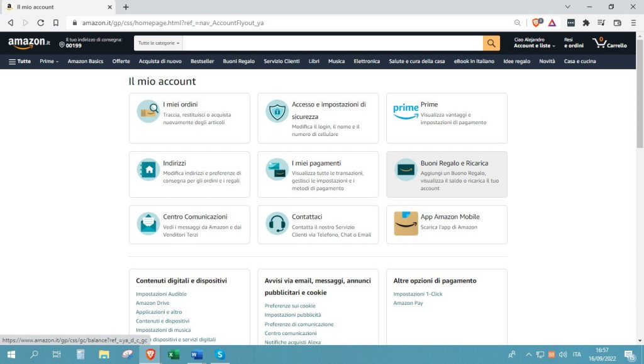Open Buoni Regalo e Ricarica card
This screenshot has width=644, height=364.
click(x=447, y=174)
